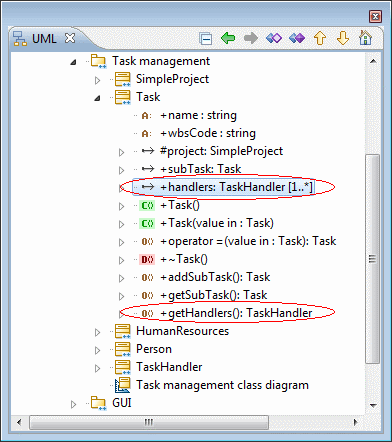The height and width of the screenshot is (442, 392).
Task: Select "Task management class diagram" item
Action: [222, 385]
